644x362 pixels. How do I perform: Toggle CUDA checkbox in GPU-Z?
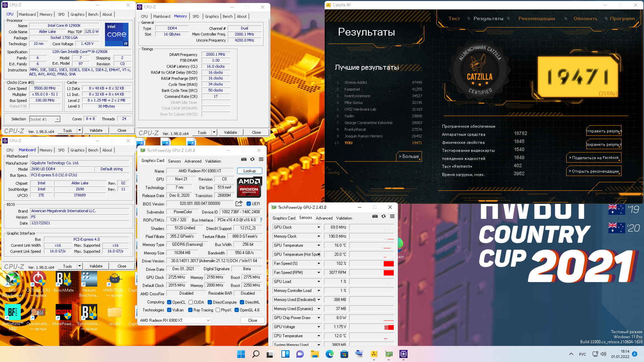191,302
